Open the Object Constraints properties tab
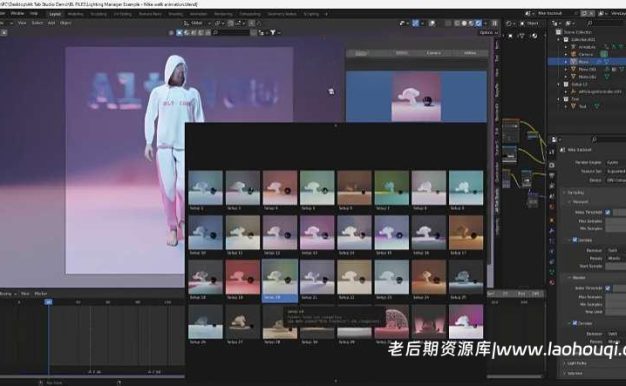The image size is (626, 386). tap(552, 262)
